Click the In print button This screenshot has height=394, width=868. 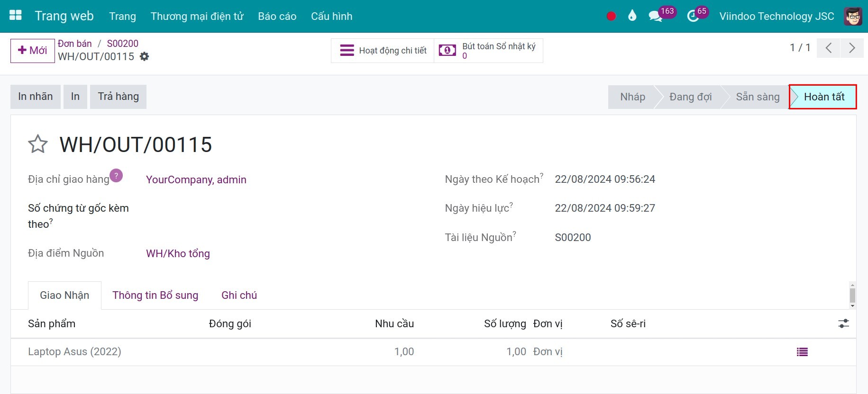(75, 97)
